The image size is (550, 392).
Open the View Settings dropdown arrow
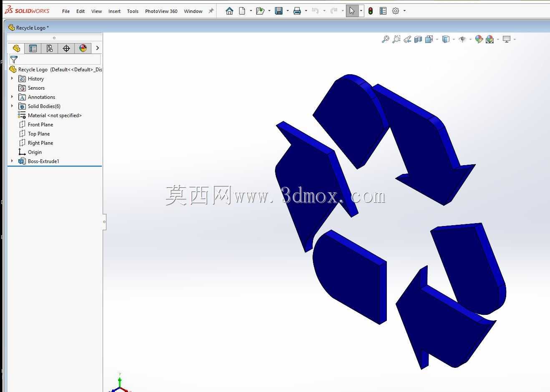click(x=515, y=40)
